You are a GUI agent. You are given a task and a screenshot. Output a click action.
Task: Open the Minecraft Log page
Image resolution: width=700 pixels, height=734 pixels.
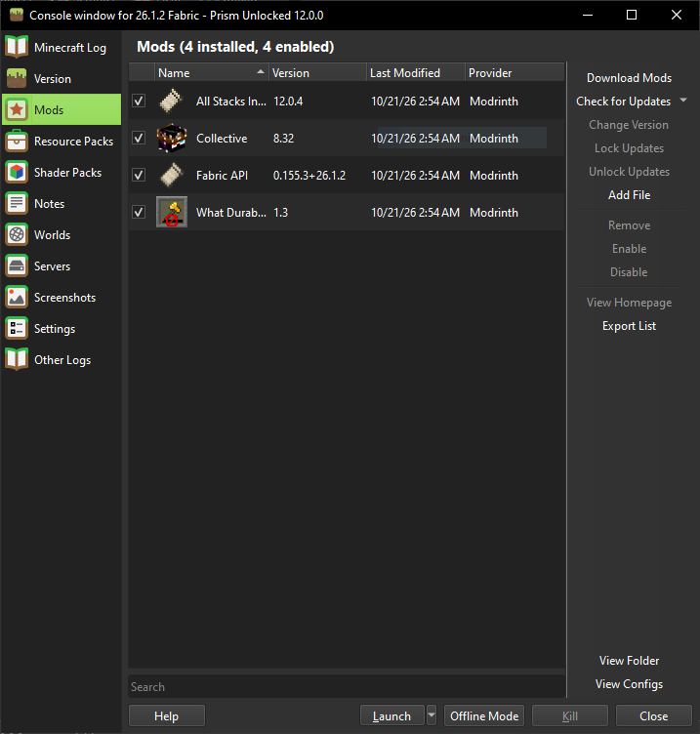pos(62,47)
